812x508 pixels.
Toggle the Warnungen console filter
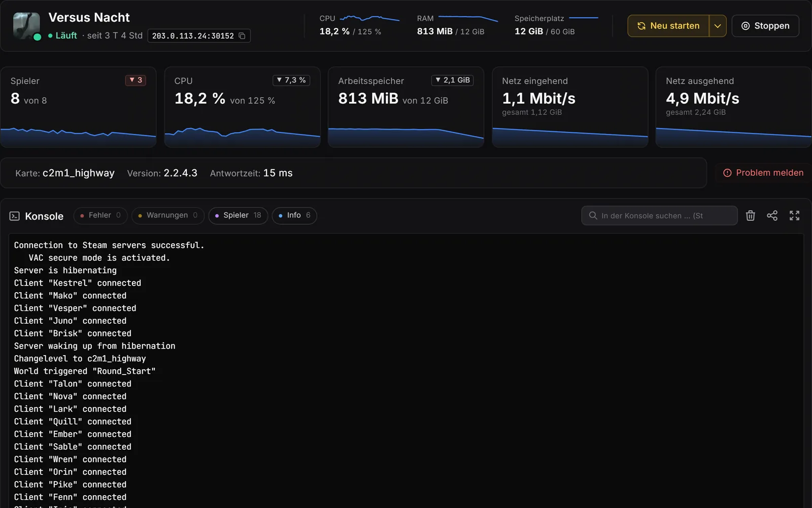pyautogui.click(x=168, y=215)
